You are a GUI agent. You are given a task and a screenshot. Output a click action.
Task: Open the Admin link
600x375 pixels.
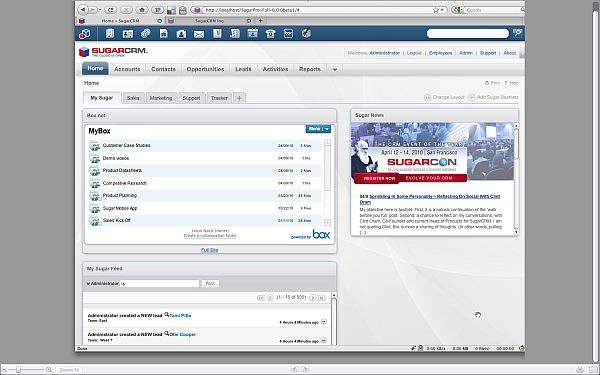(466, 53)
